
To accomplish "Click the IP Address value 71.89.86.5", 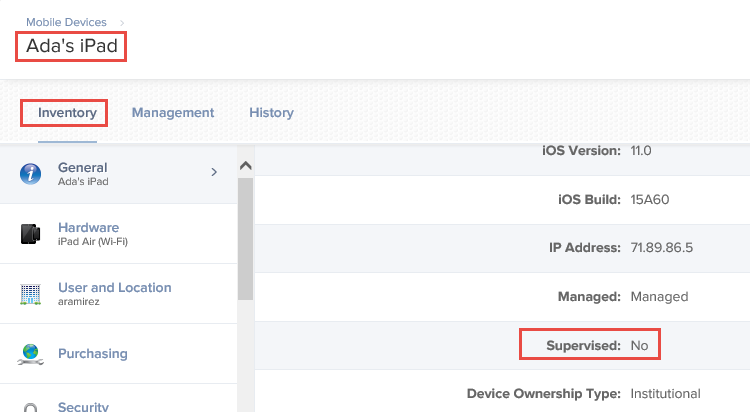I will click(662, 247).
